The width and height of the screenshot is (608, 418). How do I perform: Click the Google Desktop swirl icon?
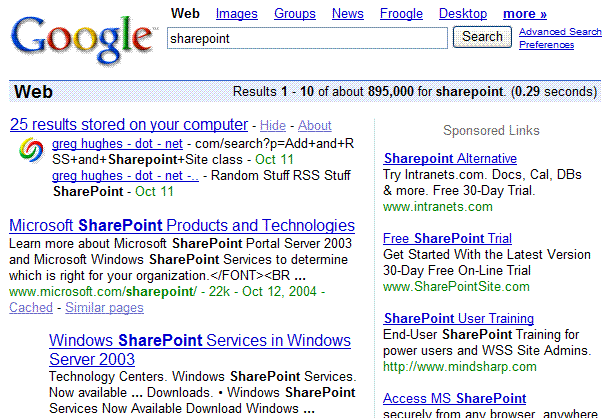click(31, 151)
